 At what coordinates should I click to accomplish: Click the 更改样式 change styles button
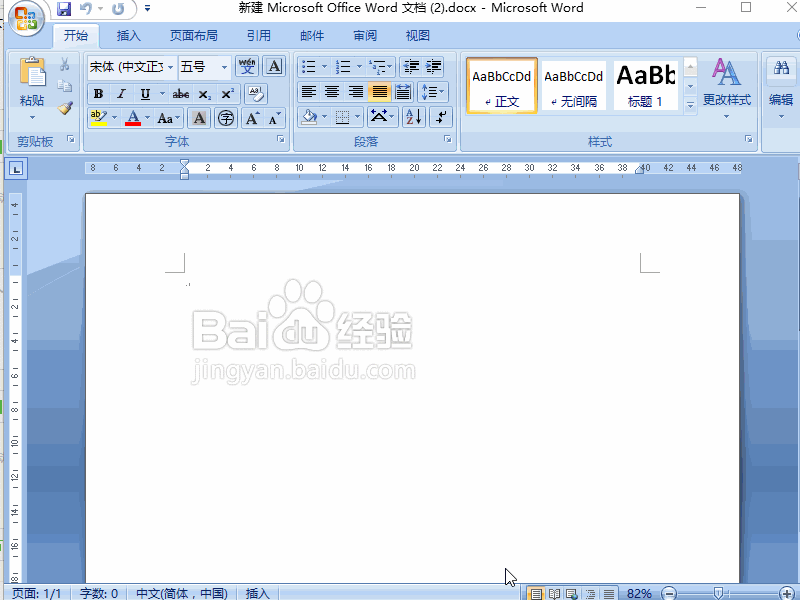click(725, 85)
